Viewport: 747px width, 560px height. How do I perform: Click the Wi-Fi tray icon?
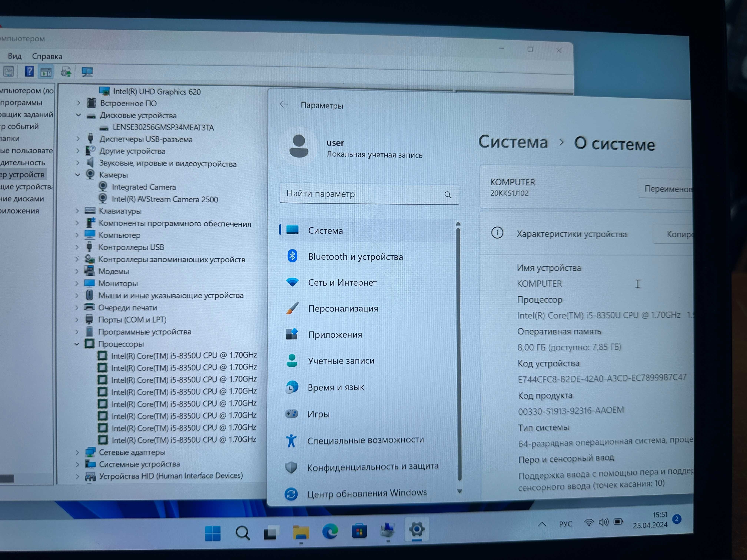click(x=589, y=523)
